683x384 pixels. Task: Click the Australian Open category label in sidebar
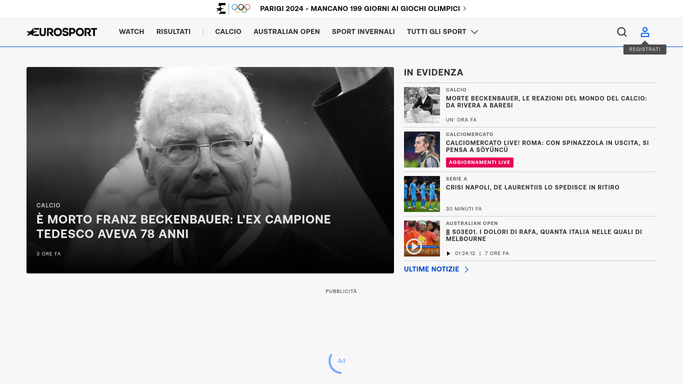point(472,223)
